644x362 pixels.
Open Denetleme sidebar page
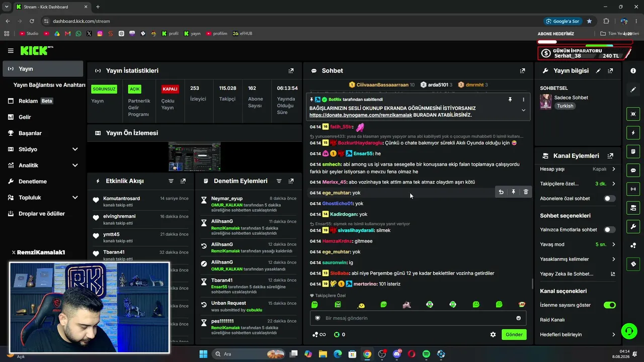[x=43, y=182]
